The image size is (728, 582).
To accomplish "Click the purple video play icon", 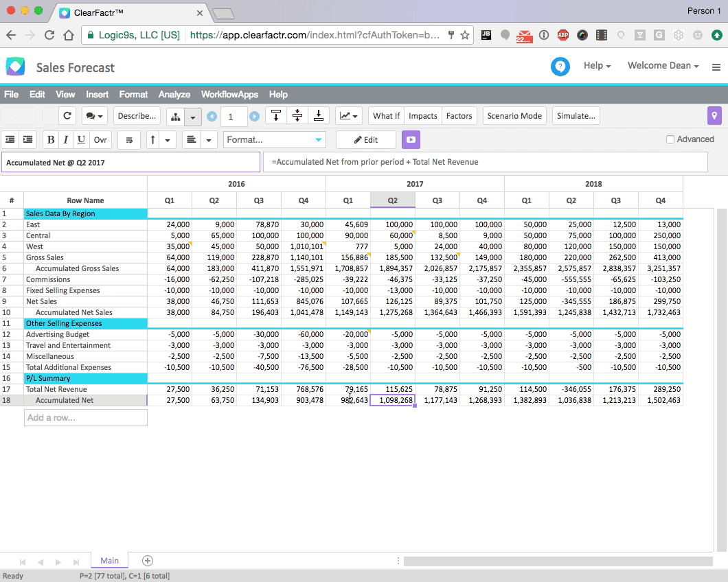I will [x=411, y=139].
